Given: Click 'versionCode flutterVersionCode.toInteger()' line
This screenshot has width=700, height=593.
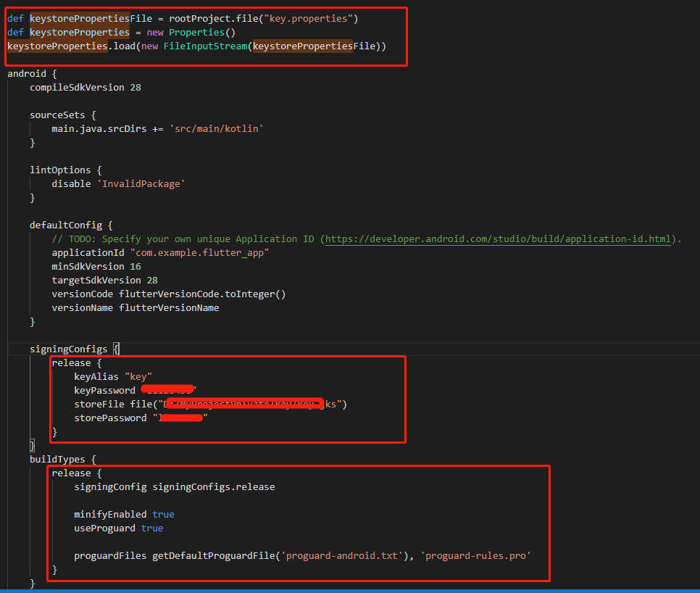Looking at the screenshot, I should click(x=169, y=294).
